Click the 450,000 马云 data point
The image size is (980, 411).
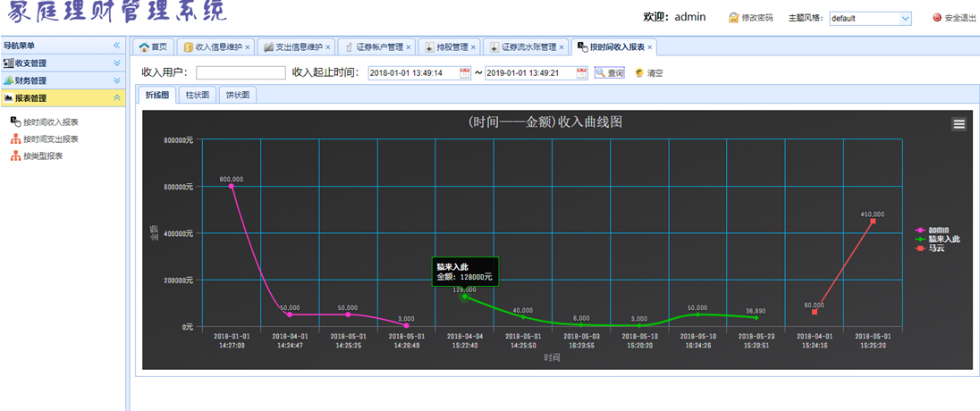coord(873,221)
